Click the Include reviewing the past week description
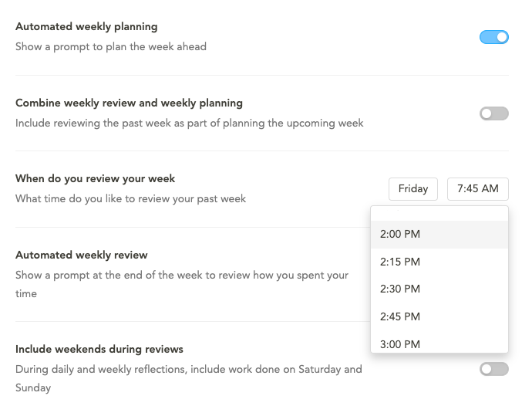The height and width of the screenshot is (406, 532). [x=190, y=123]
